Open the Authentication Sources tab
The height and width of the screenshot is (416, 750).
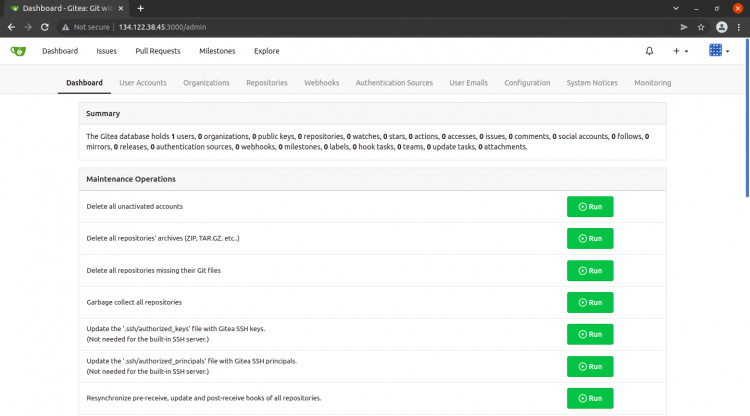[x=394, y=83]
